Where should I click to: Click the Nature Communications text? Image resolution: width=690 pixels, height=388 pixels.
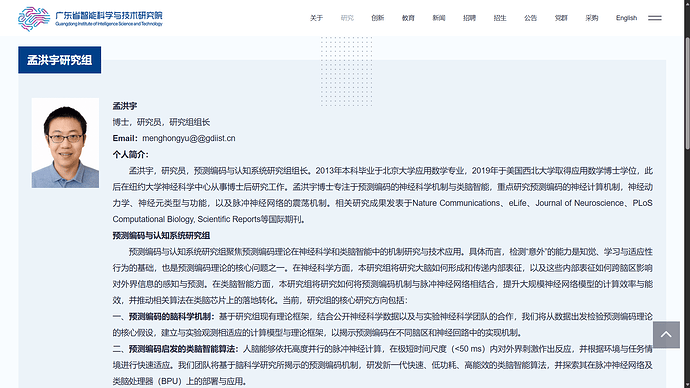pos(456,203)
